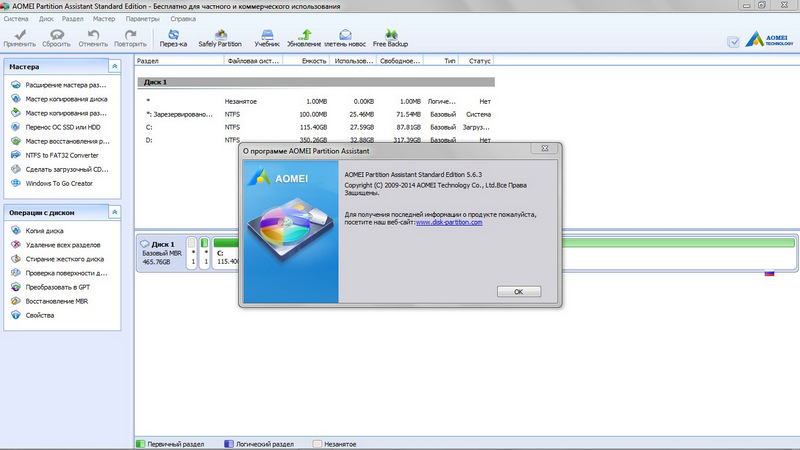Click the Russian flag language icon
Viewport: 800px width, 450px height.
pyautogui.click(x=769, y=273)
